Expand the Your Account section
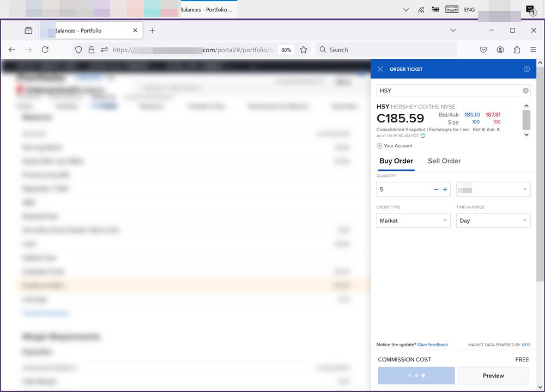 coord(395,146)
